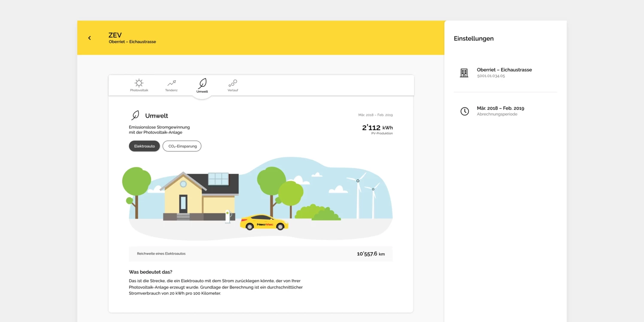644x322 pixels.
Task: Click the leaf icon beside Umwelt heading
Action: [x=135, y=115]
